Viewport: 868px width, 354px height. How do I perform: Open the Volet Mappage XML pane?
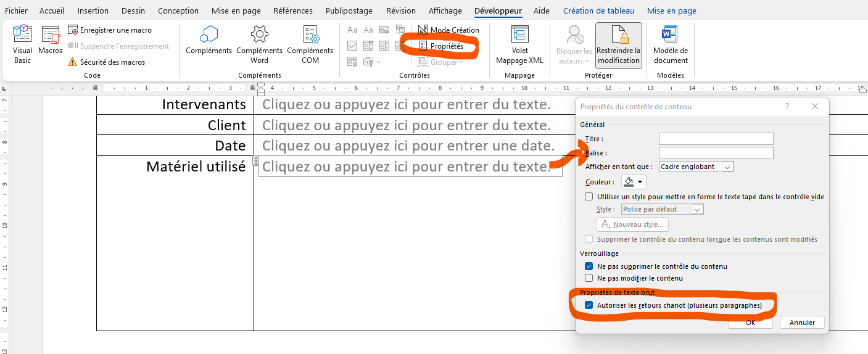click(519, 44)
